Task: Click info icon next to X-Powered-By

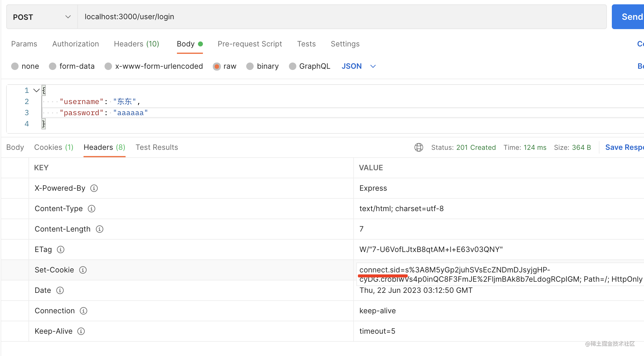Action: 94,188
